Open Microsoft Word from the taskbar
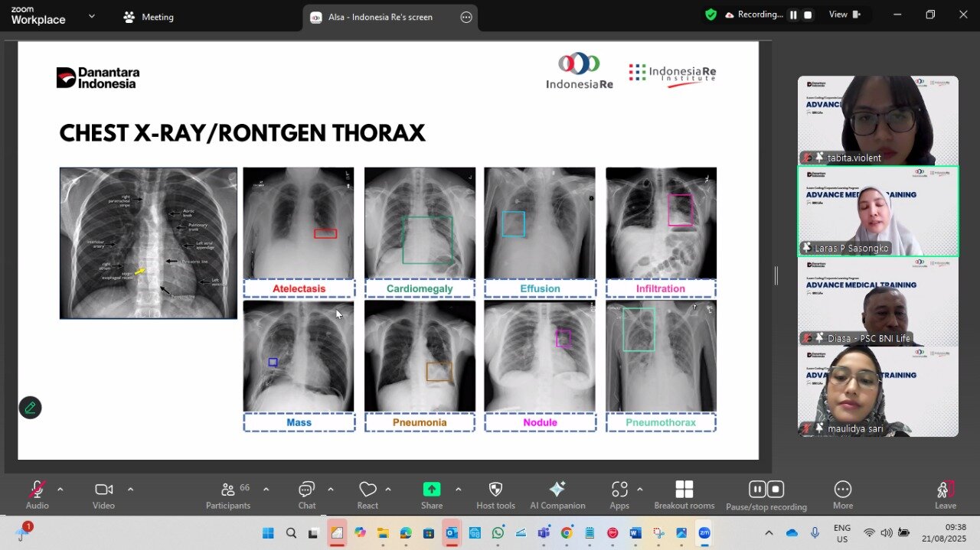980x550 pixels. (x=635, y=533)
